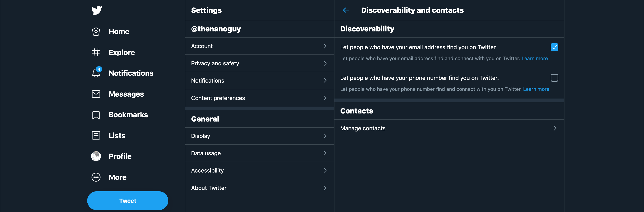Open Learn more link for email discoverability

click(x=535, y=58)
